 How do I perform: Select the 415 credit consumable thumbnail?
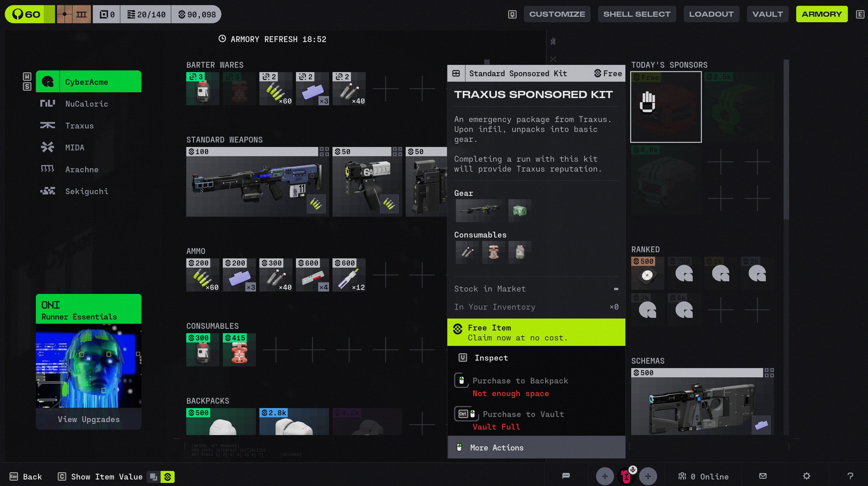[239, 350]
